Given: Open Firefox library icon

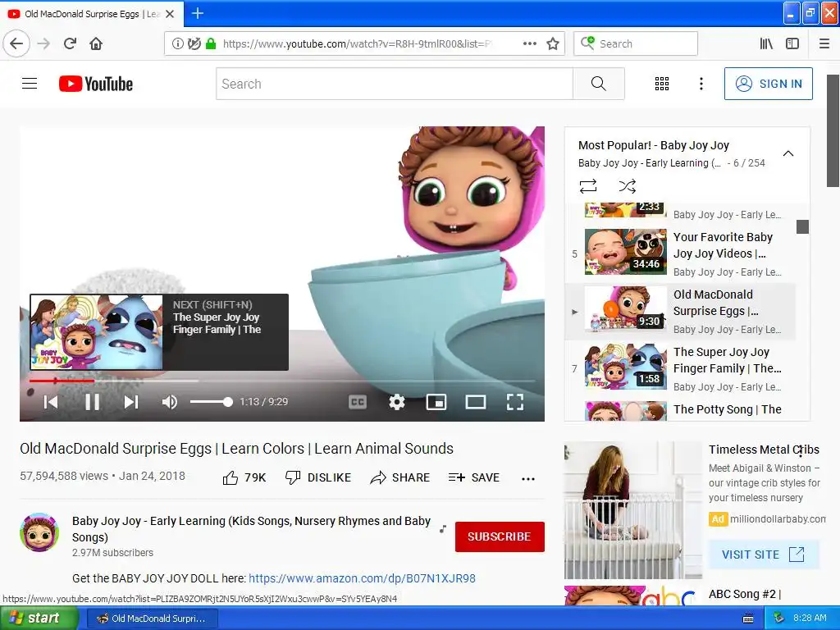Looking at the screenshot, I should point(766,43).
